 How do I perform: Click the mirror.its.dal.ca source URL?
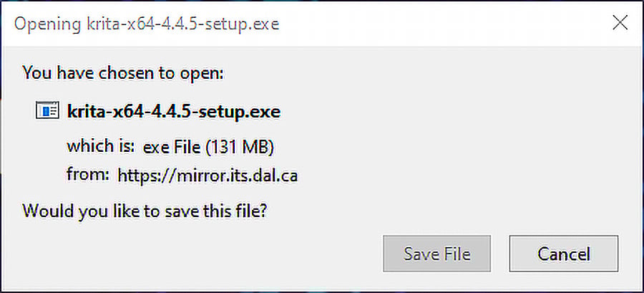(208, 176)
